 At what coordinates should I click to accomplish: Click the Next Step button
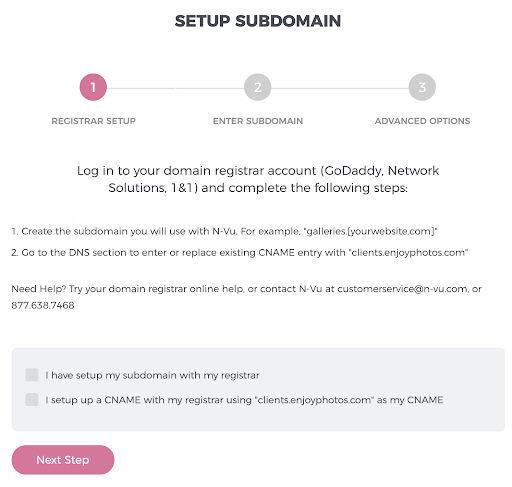click(x=63, y=460)
